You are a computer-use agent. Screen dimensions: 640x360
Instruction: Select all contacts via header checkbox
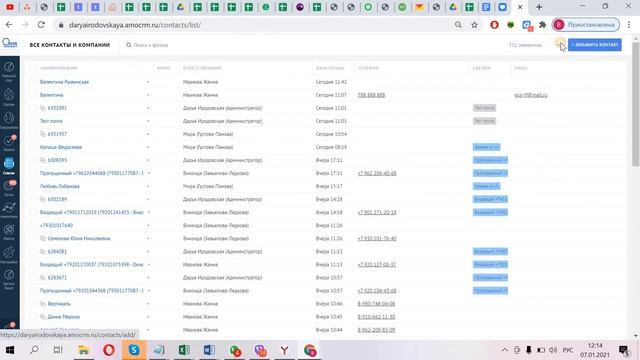pos(33,68)
